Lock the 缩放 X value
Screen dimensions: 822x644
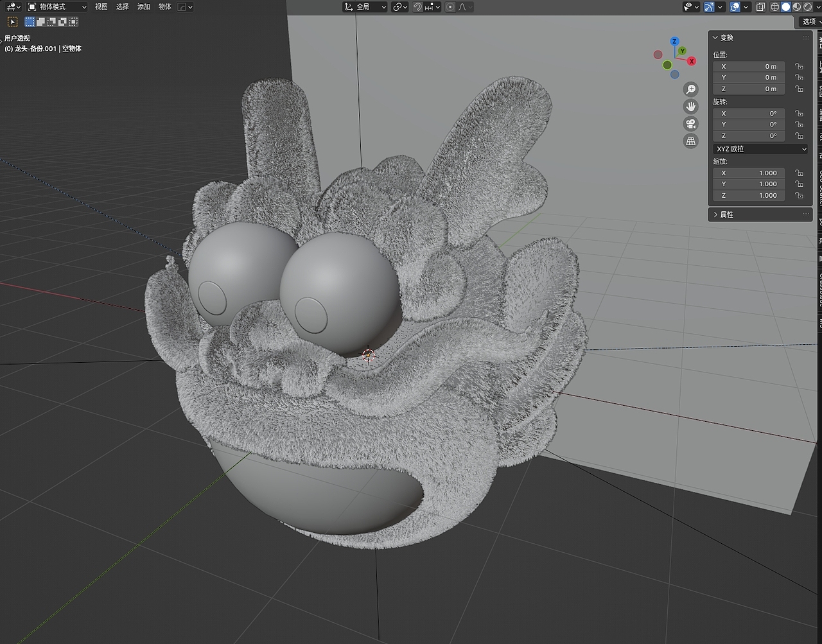pos(799,173)
